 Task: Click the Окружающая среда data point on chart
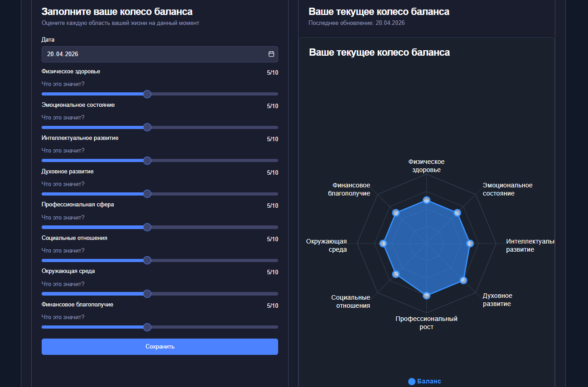coord(383,244)
